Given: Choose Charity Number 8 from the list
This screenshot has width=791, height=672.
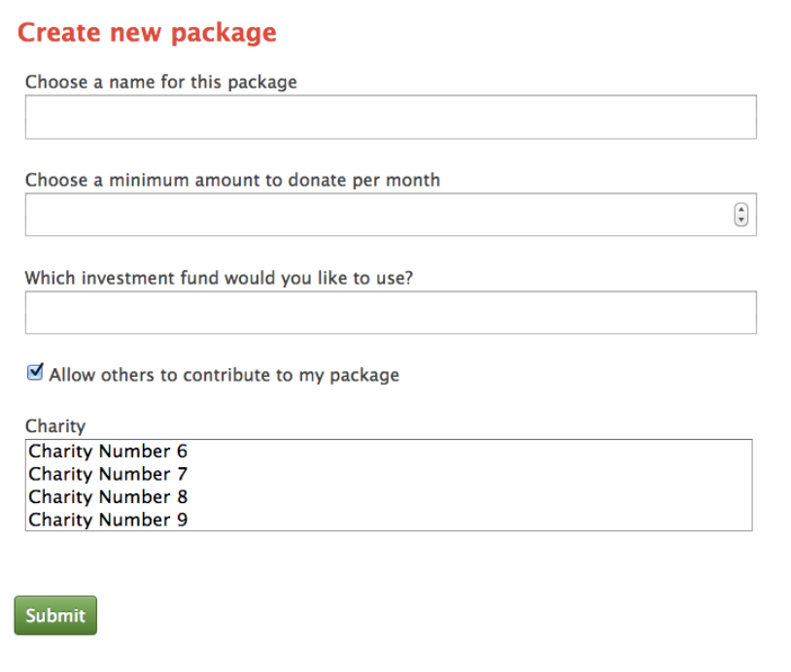Looking at the screenshot, I should (x=108, y=497).
